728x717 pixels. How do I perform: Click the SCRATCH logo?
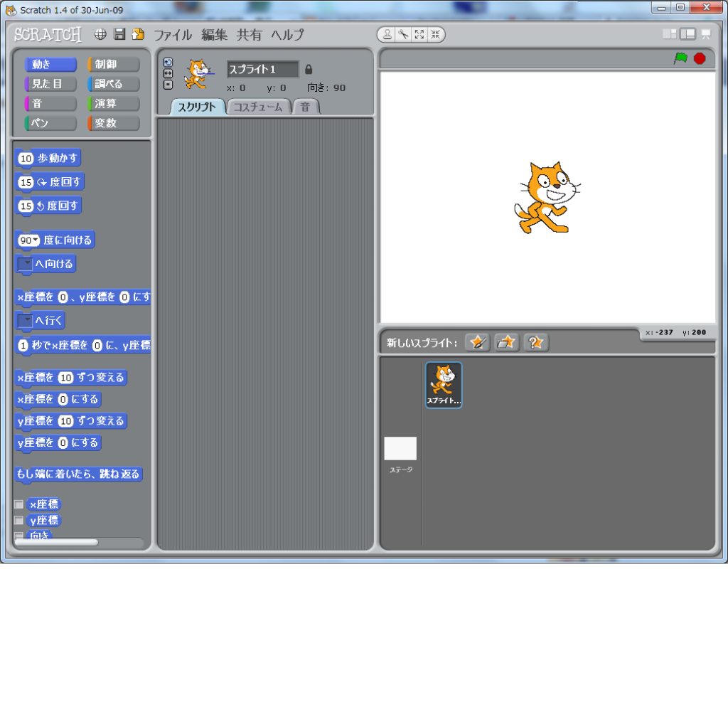click(48, 34)
